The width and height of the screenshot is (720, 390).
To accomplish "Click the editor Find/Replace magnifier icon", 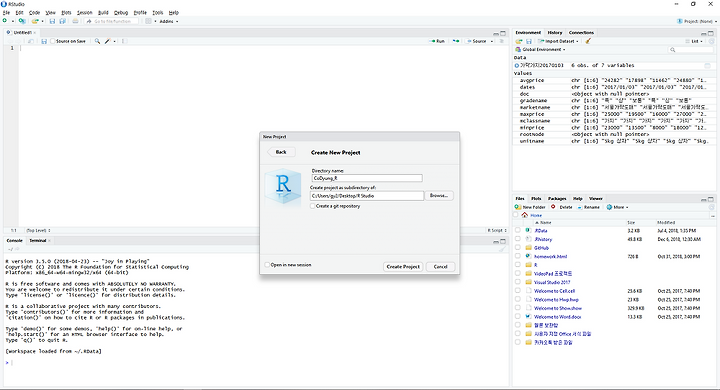I will (97, 41).
